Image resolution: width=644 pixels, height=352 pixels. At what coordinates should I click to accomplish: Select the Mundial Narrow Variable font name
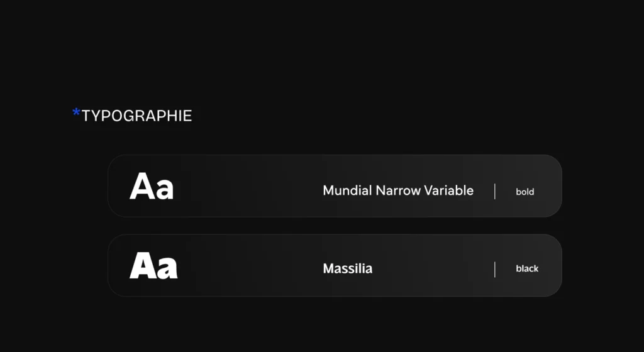click(398, 190)
